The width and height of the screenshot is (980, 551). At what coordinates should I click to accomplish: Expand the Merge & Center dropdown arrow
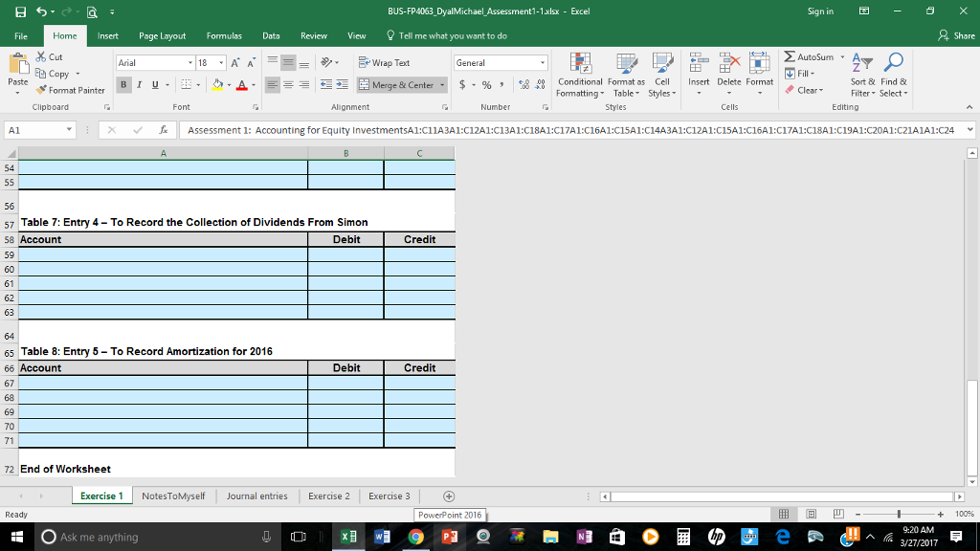(x=442, y=85)
